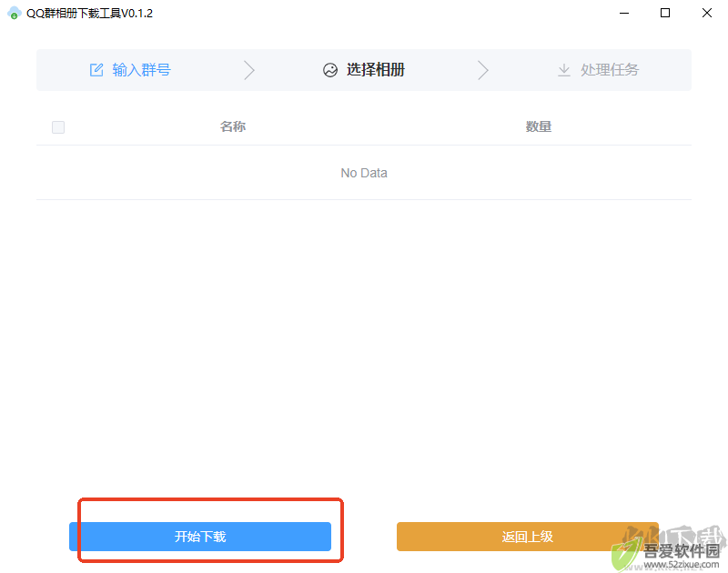Click the window title QQ群相册下载工具V0.1.2
This screenshot has height=573, width=728.
[x=89, y=13]
